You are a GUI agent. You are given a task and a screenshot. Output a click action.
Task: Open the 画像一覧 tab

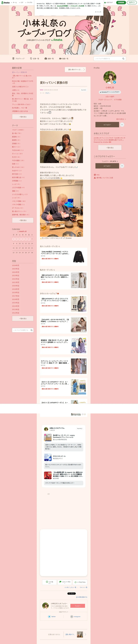pyautogui.click(x=49, y=58)
